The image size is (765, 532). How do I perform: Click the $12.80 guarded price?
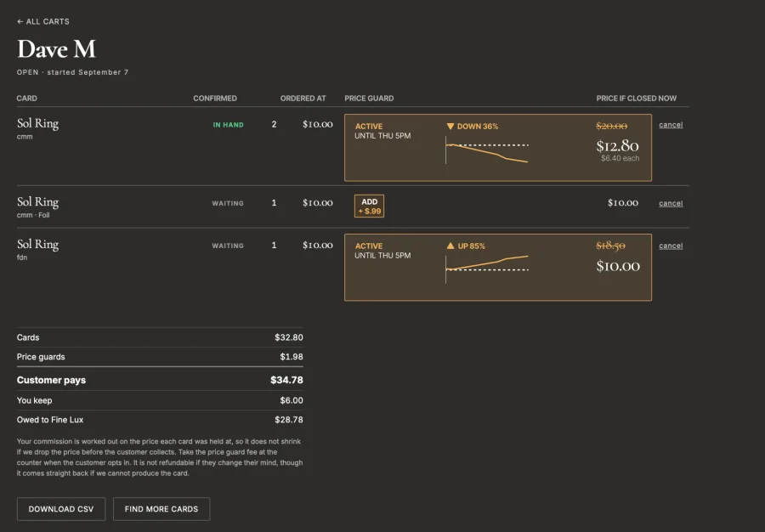click(x=617, y=146)
